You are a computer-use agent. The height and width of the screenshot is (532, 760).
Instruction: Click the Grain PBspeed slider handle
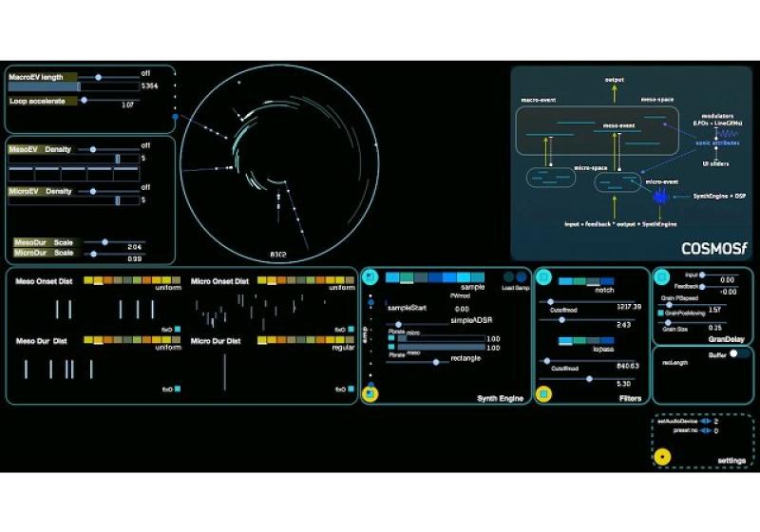[670, 305]
